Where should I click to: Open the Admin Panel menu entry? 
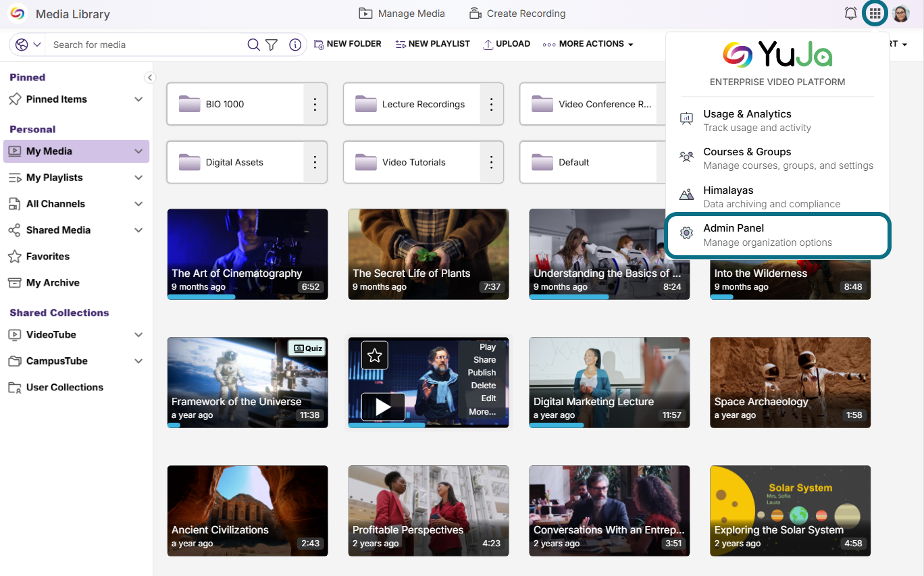point(777,235)
